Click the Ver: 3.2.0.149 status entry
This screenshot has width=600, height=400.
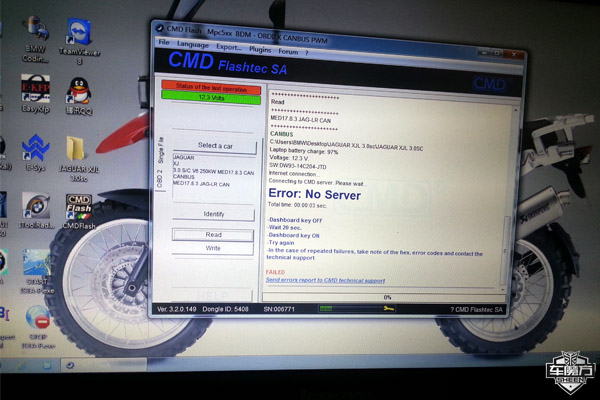(x=176, y=309)
